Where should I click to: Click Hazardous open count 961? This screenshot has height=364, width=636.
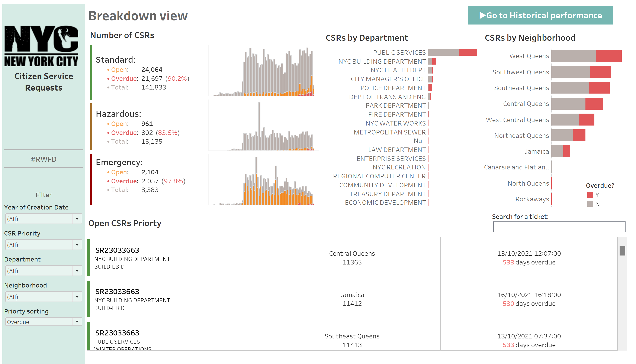click(147, 124)
